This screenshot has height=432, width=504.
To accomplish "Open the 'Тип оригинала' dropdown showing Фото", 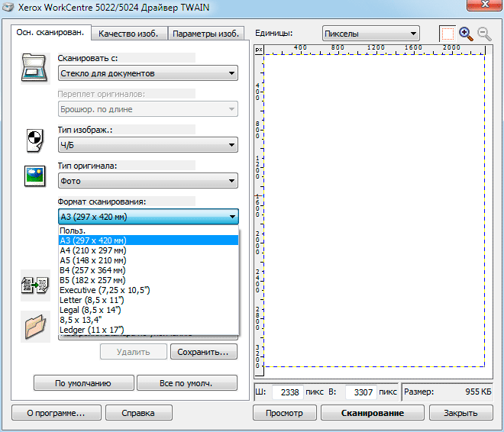I will coord(148,181).
